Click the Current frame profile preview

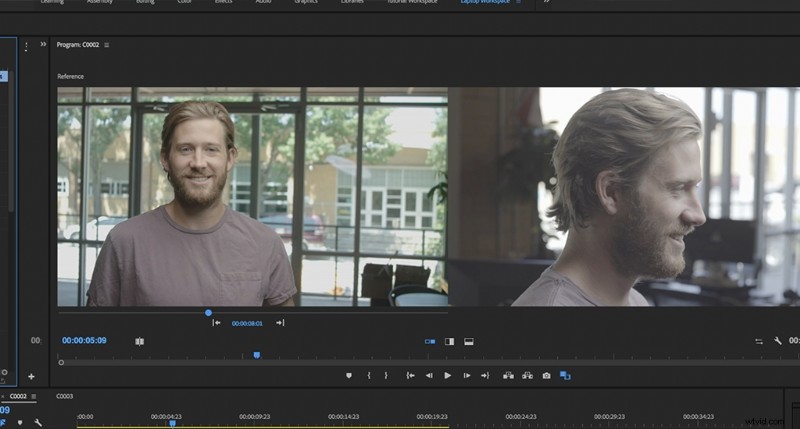[624, 197]
